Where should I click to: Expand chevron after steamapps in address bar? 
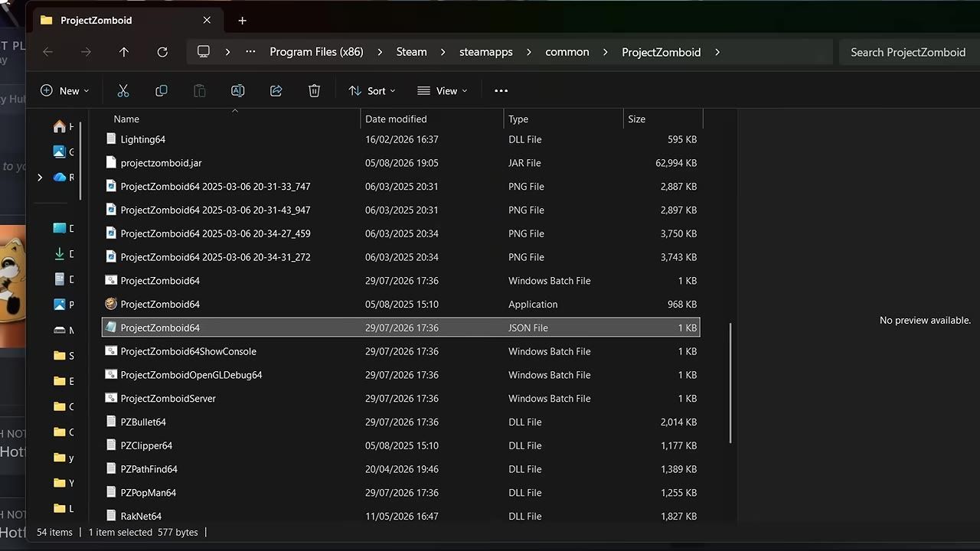point(529,52)
